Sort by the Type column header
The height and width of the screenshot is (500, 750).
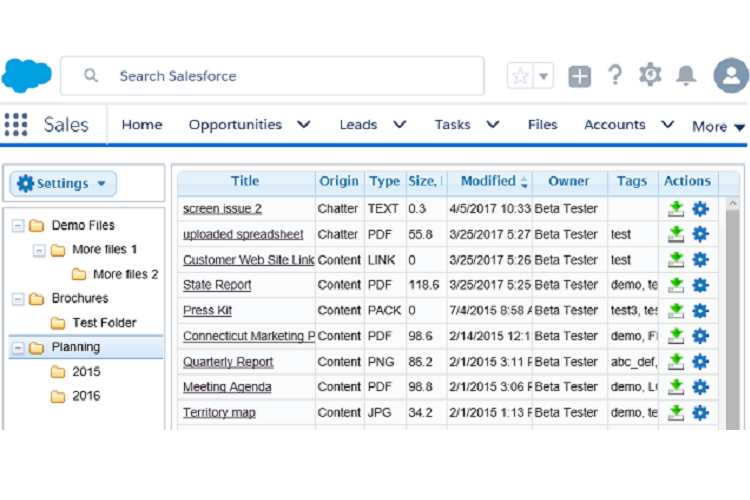(385, 181)
